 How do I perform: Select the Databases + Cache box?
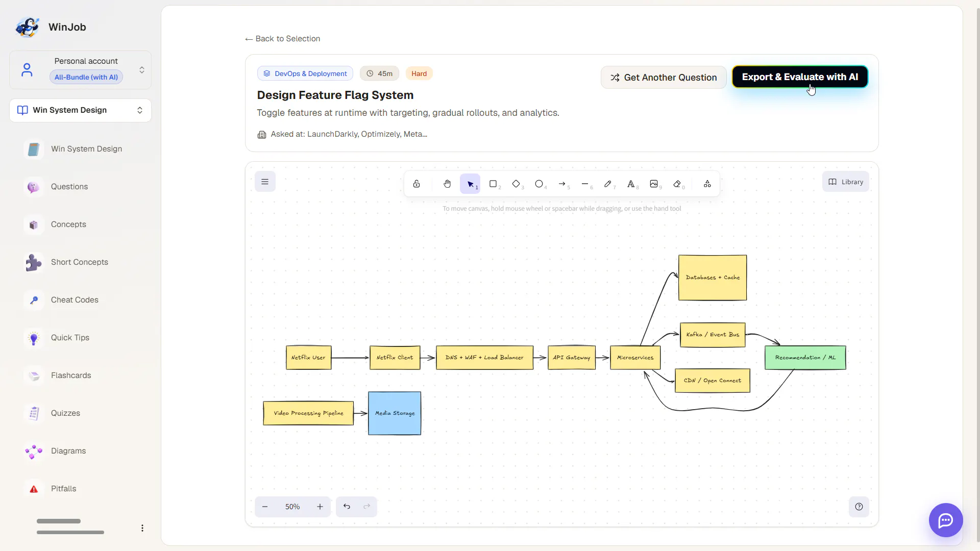point(713,278)
